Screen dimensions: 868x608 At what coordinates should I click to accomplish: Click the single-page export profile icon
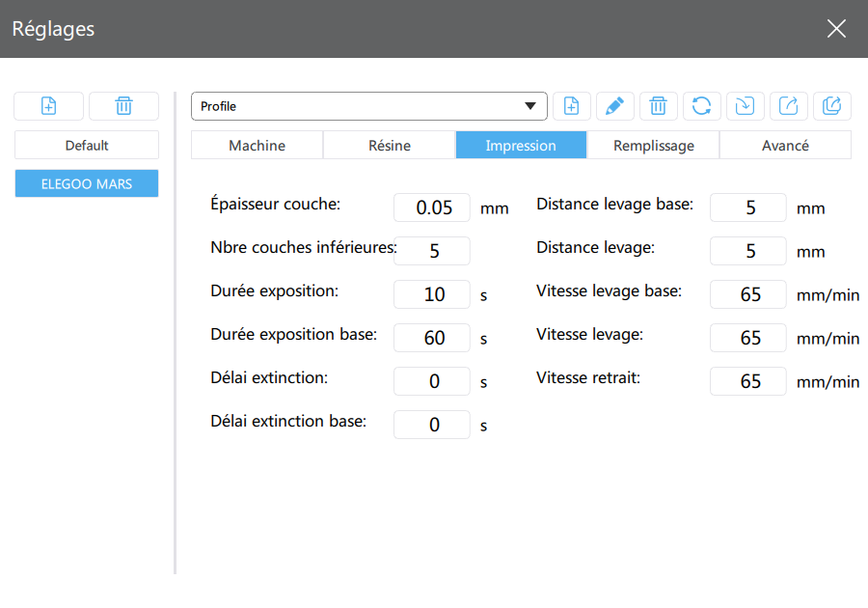788,106
